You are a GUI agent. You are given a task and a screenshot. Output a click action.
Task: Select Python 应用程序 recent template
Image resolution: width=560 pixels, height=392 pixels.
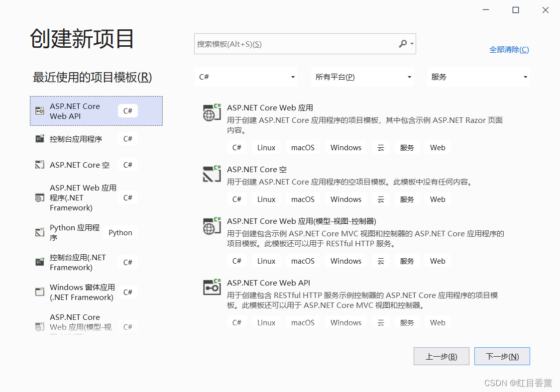[x=97, y=232]
